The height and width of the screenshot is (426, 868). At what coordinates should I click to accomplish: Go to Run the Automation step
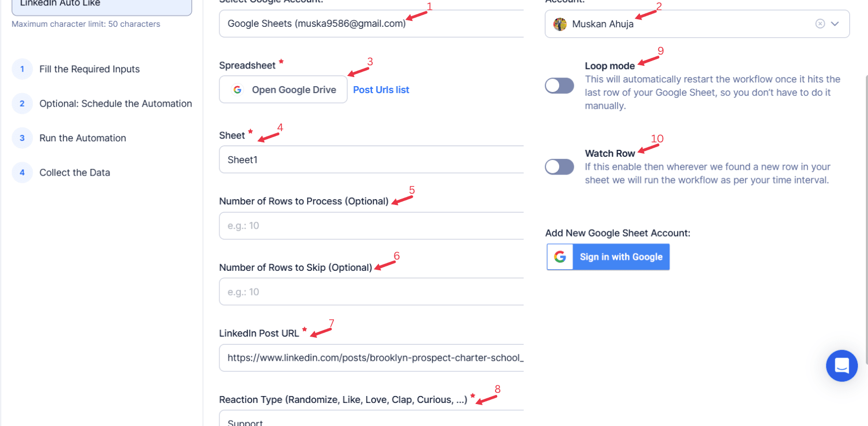[83, 138]
